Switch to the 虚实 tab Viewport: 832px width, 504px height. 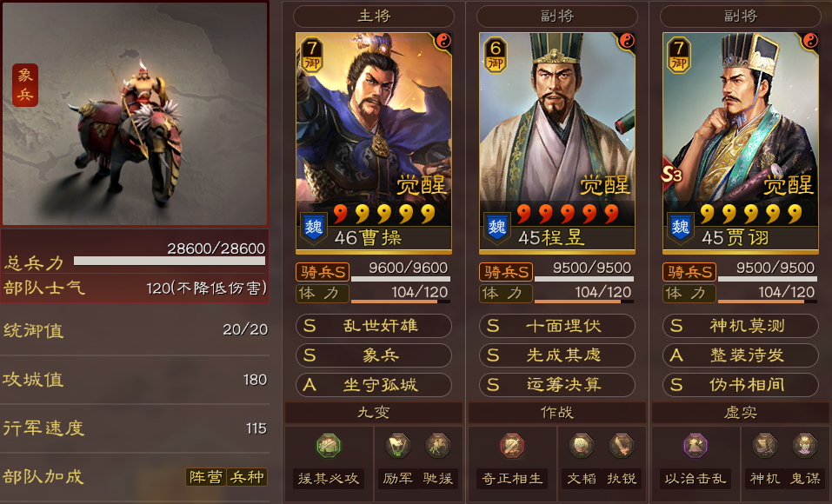pyautogui.click(x=740, y=412)
